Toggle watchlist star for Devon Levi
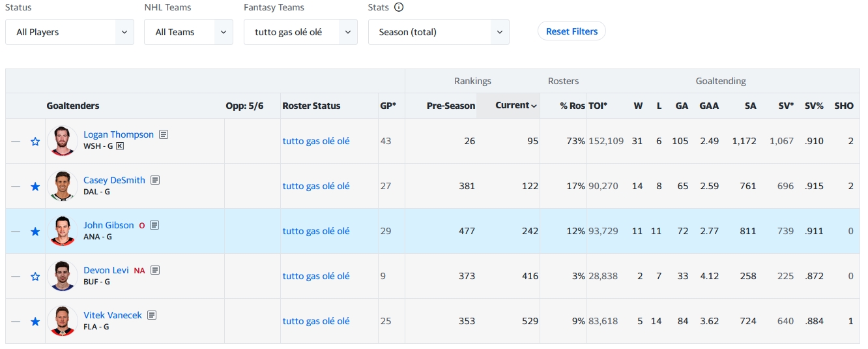The width and height of the screenshot is (868, 349). click(35, 277)
